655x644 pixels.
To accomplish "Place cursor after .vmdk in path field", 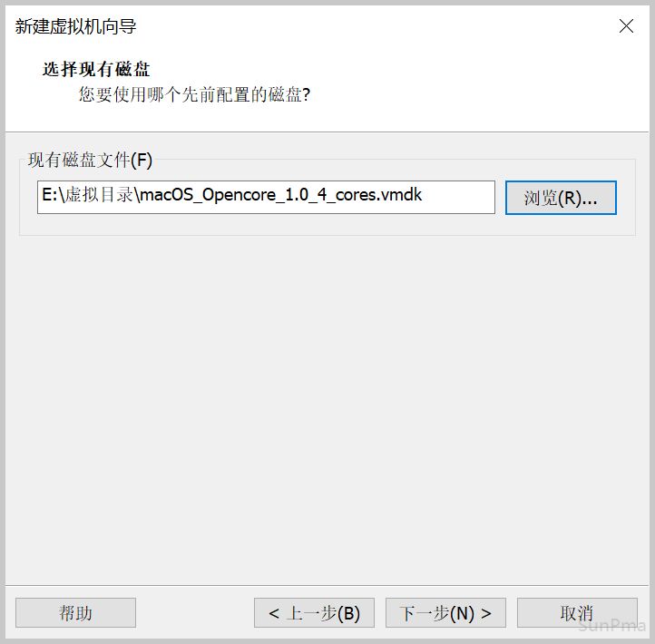I will 423,195.
